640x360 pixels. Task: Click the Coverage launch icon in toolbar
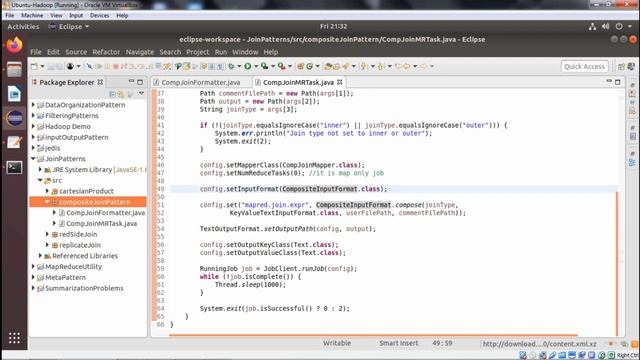264,66
